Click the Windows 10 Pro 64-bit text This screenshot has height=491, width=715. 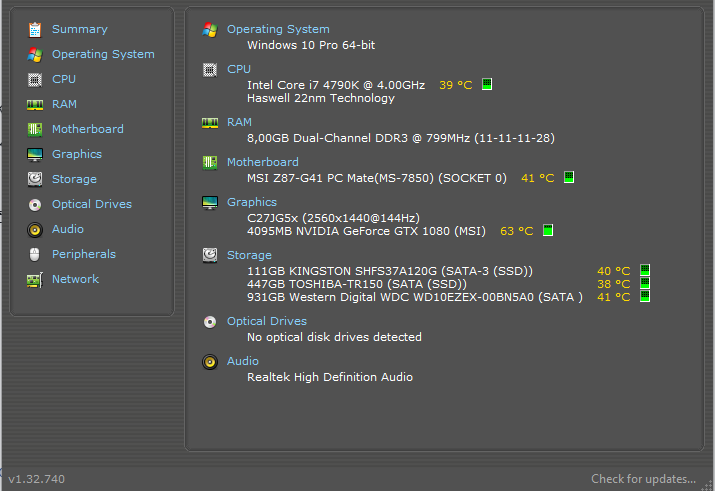click(x=311, y=45)
